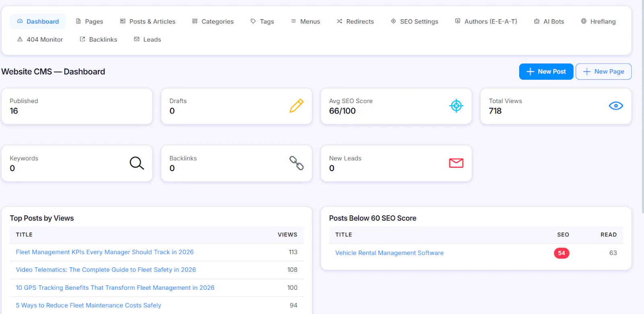The image size is (644, 314).
Task: Open SEO Settings tab
Action: 415,21
